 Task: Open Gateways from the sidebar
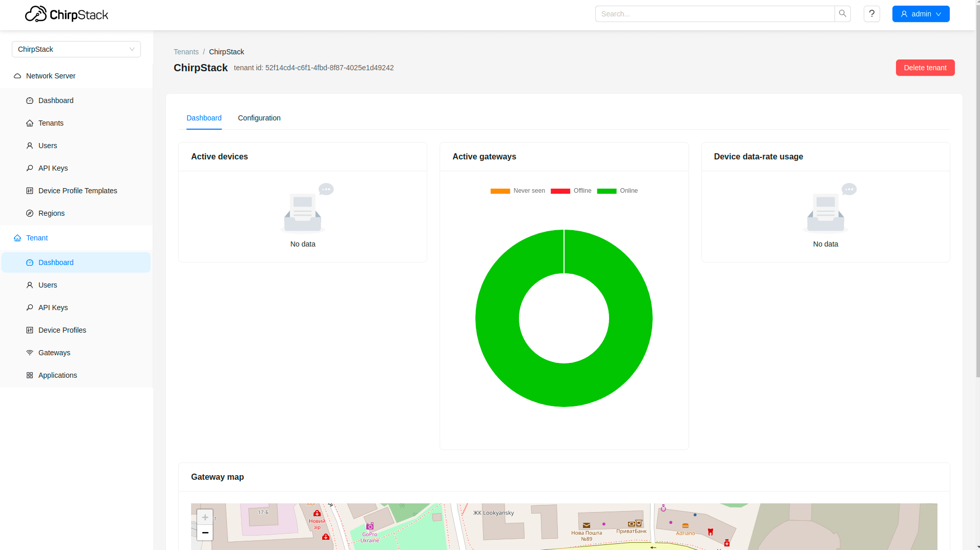(54, 353)
